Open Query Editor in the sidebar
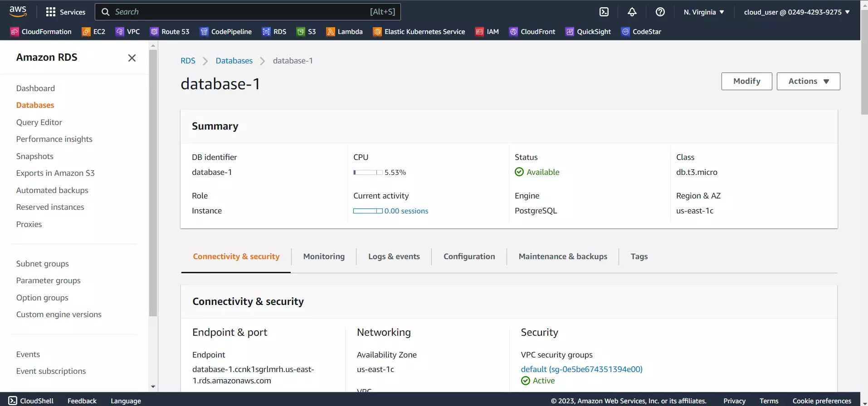The height and width of the screenshot is (406, 868). point(39,122)
